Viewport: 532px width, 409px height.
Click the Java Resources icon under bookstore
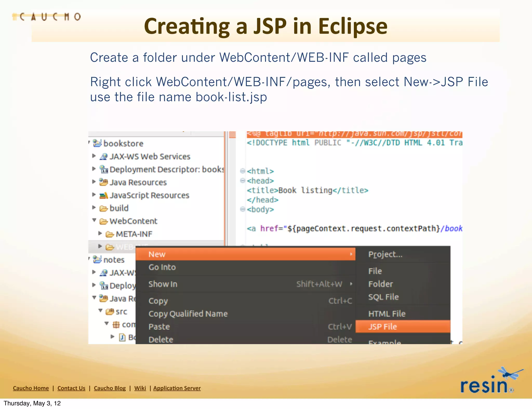103,182
